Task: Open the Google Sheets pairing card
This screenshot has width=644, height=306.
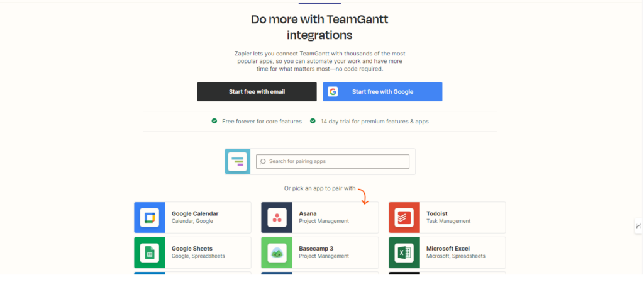Action: point(192,252)
